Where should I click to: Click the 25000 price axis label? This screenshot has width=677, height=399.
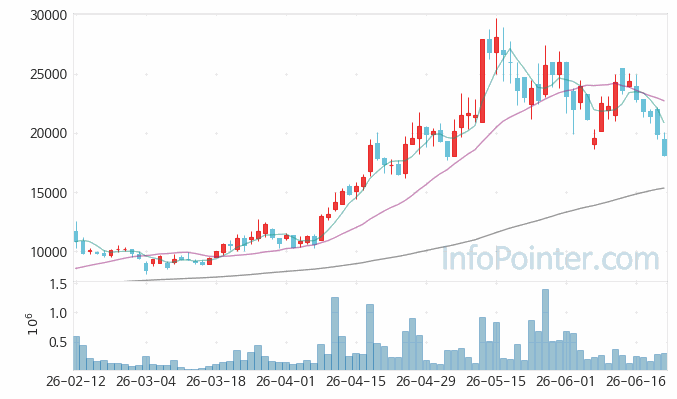point(49,74)
